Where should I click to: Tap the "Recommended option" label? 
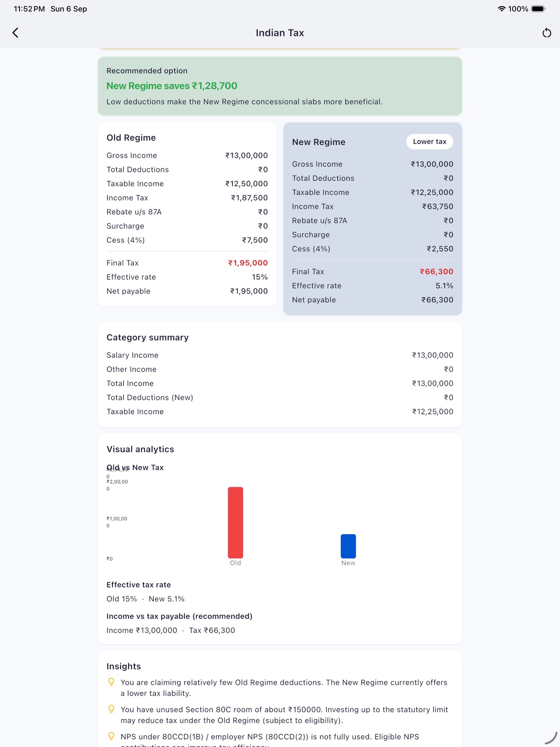click(x=147, y=71)
